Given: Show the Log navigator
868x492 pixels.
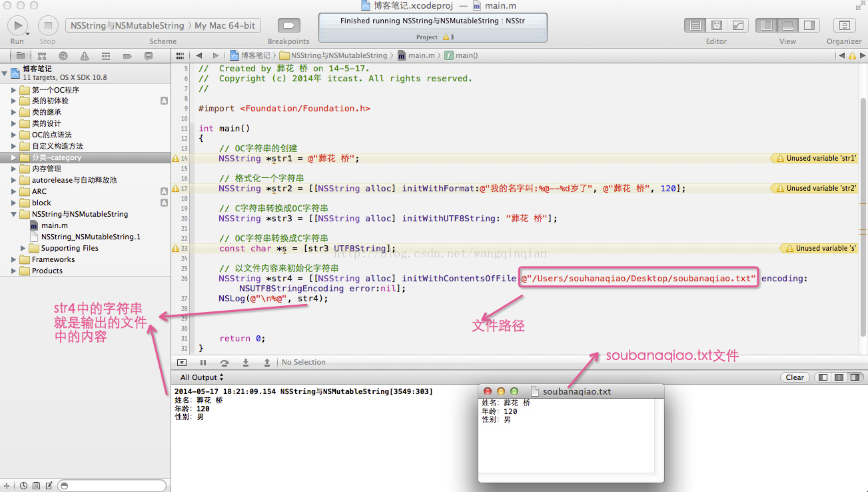Looking at the screenshot, I should click(x=149, y=56).
